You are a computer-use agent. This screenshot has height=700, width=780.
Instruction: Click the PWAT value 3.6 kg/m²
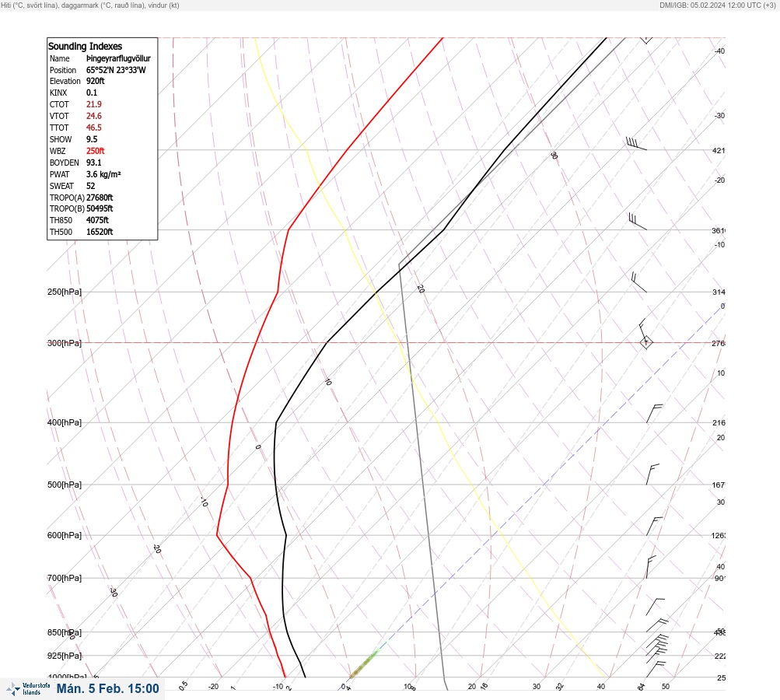(103, 174)
